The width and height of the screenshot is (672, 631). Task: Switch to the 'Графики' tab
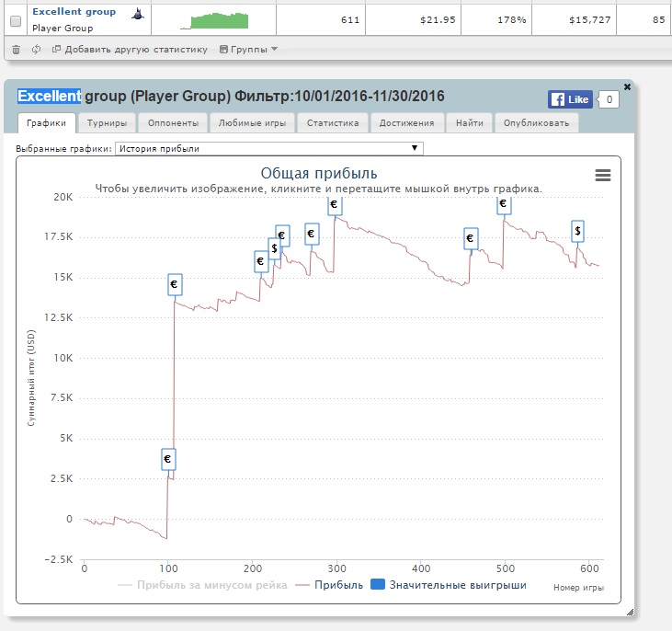(x=46, y=123)
